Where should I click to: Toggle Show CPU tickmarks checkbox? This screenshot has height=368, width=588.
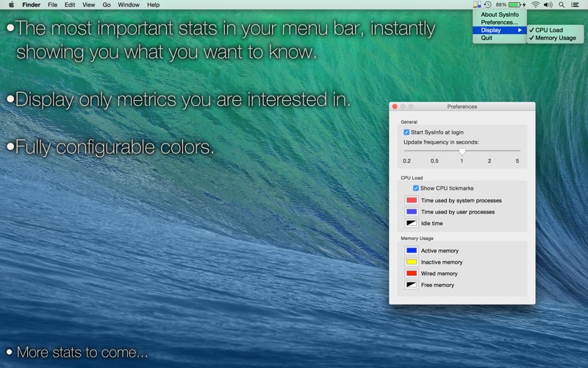pyautogui.click(x=416, y=188)
